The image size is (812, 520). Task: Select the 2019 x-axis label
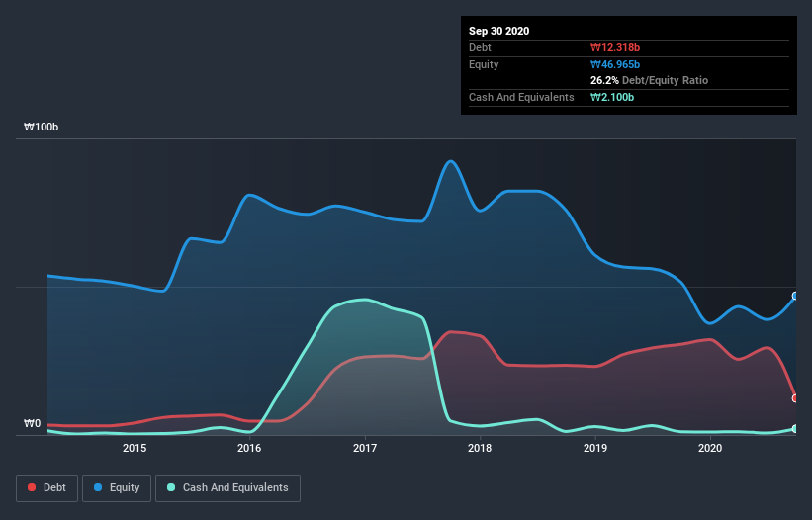tap(595, 448)
